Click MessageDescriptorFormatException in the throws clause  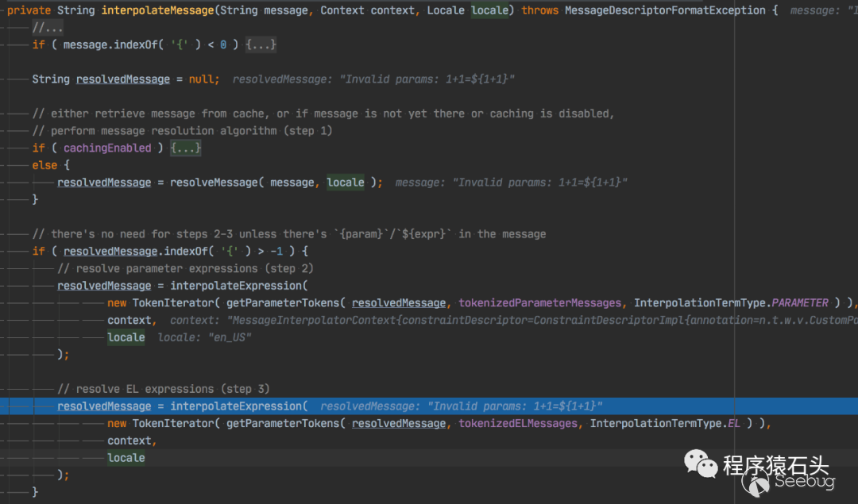[x=661, y=10]
